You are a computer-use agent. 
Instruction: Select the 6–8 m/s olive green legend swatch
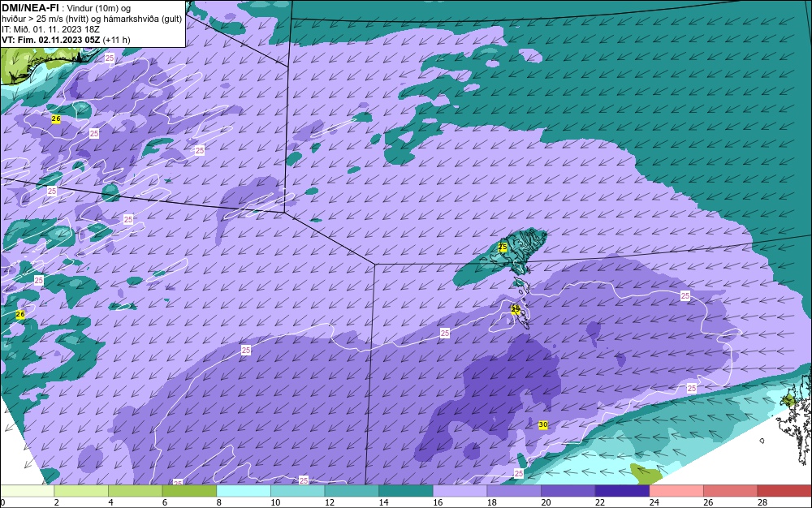(189, 491)
